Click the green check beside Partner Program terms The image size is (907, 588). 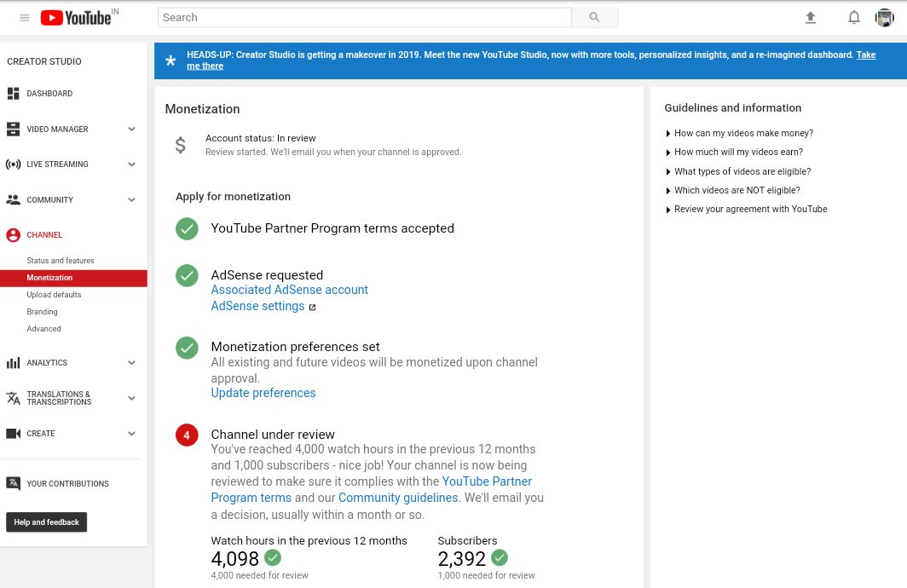pyautogui.click(x=187, y=229)
